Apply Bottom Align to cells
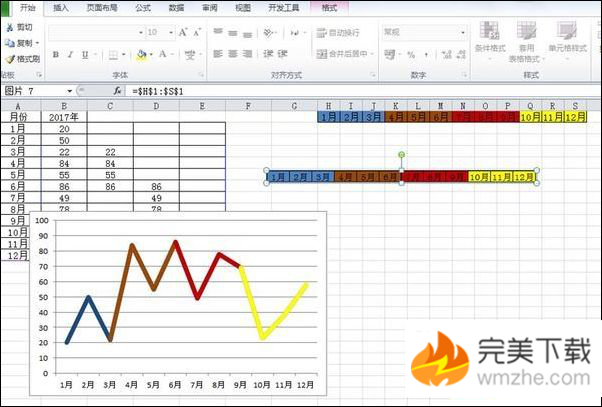This screenshot has height=407, width=602. pyautogui.click(x=248, y=33)
